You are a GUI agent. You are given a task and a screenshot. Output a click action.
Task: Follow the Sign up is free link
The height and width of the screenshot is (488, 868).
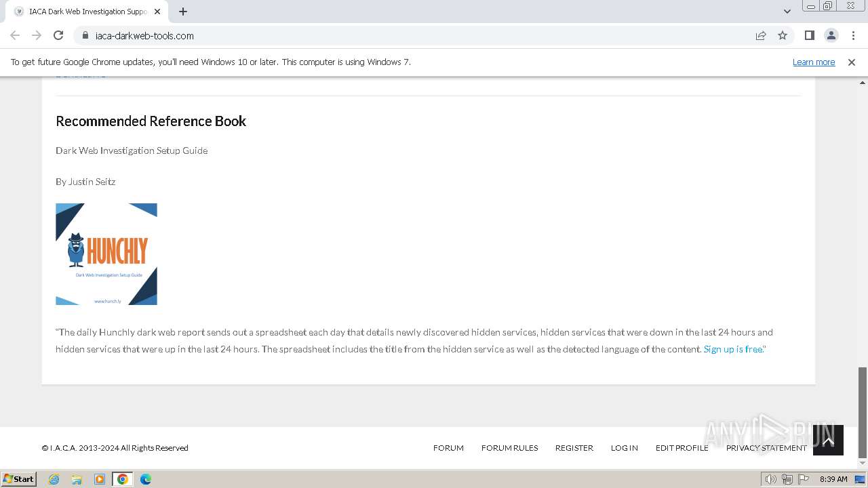pyautogui.click(x=733, y=349)
